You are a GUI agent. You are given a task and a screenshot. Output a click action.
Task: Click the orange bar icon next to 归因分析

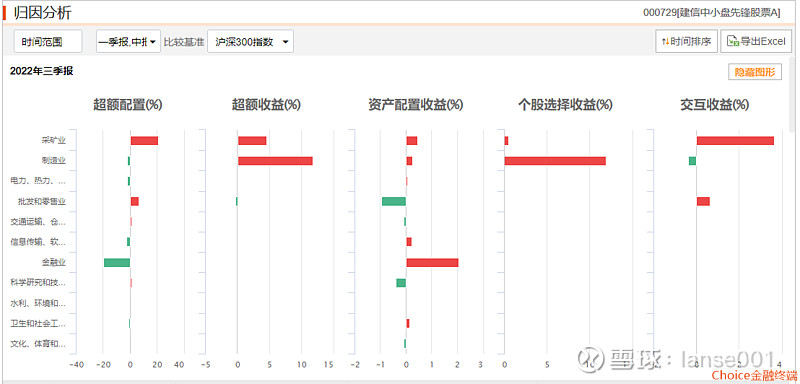(x=4, y=12)
